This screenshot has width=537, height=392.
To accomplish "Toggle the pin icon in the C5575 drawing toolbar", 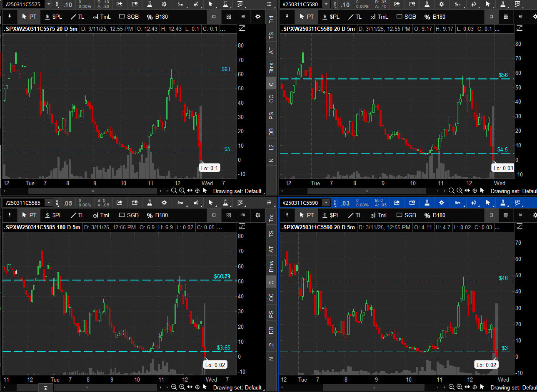I will [x=10, y=17].
